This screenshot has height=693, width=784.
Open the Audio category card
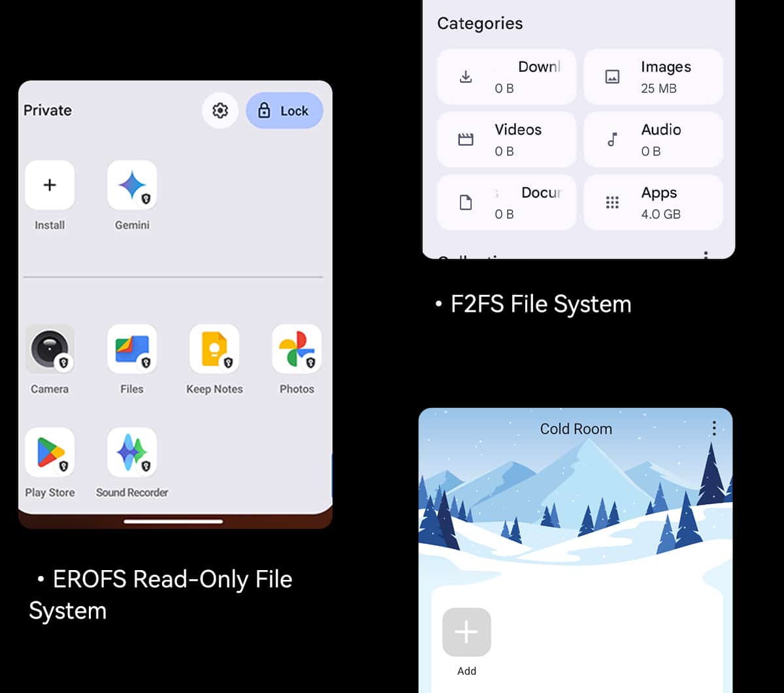(653, 139)
